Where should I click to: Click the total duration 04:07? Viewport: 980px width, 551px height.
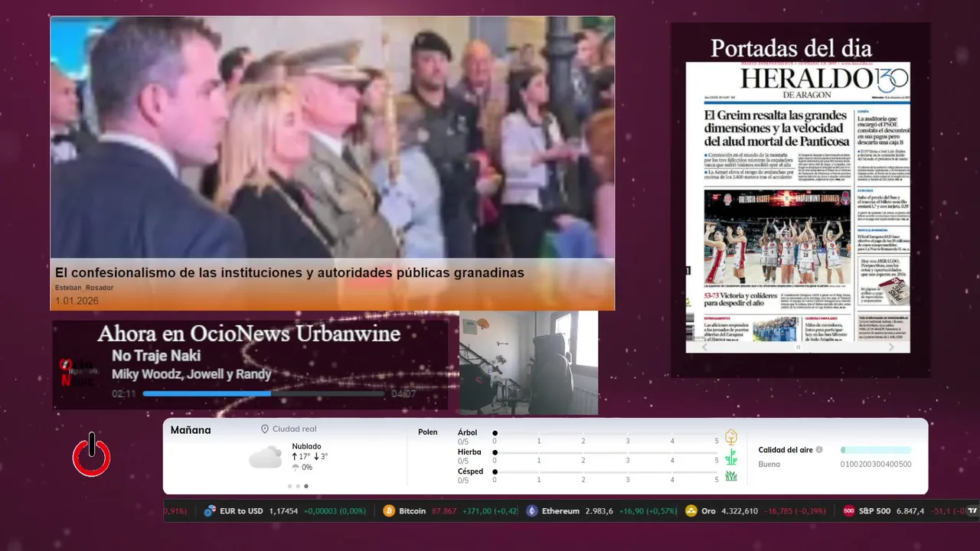pos(403,394)
